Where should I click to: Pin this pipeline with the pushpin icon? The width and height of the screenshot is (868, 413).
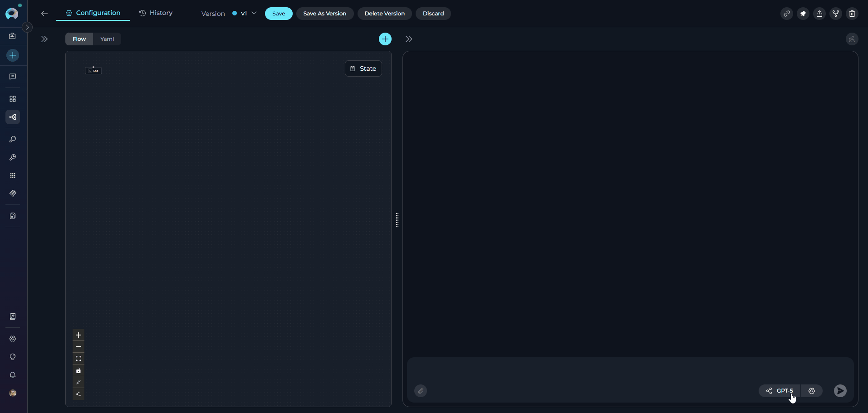(803, 14)
